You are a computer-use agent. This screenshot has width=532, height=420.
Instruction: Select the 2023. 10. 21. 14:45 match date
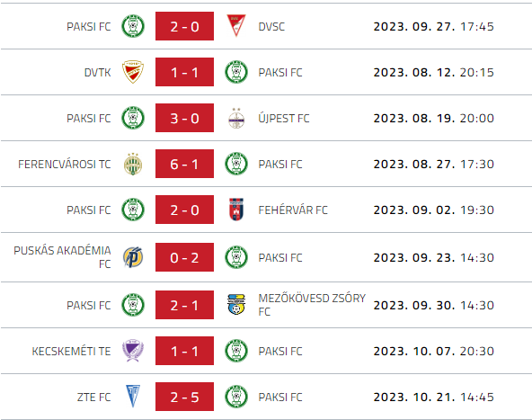434,397
